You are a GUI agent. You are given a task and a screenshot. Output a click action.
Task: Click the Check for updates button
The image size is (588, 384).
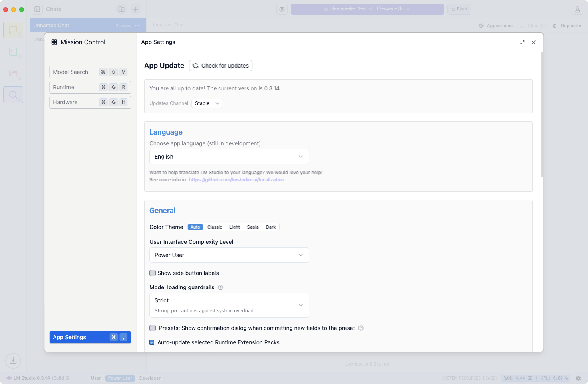tap(220, 66)
